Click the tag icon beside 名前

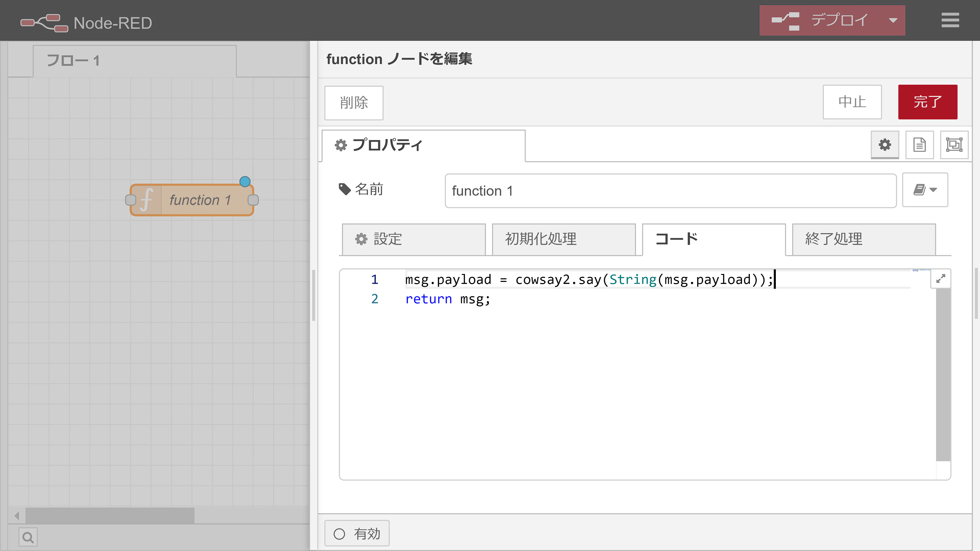coord(345,189)
